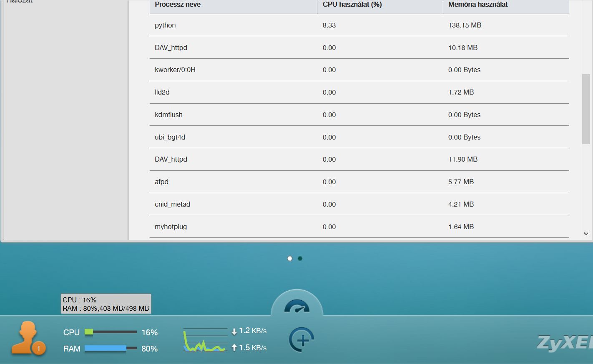The width and height of the screenshot is (593, 364).
Task: Sort by CPU használat (%) column header
Action: coord(380,7)
